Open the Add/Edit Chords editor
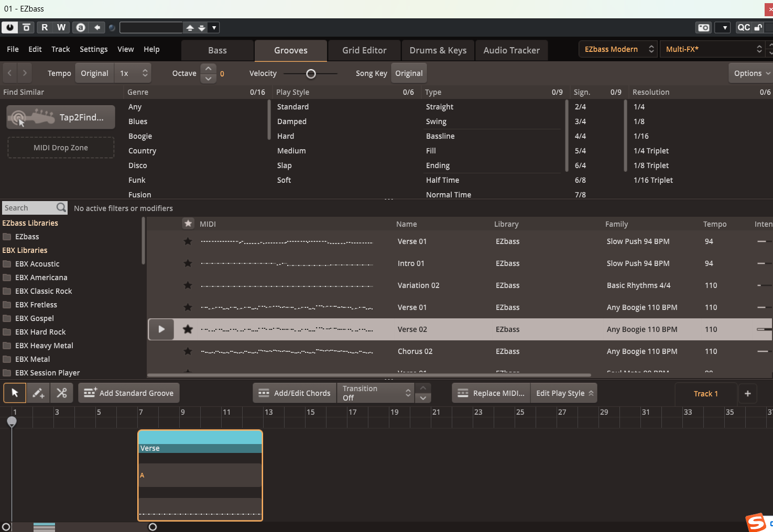The width and height of the screenshot is (773, 532). 294,392
